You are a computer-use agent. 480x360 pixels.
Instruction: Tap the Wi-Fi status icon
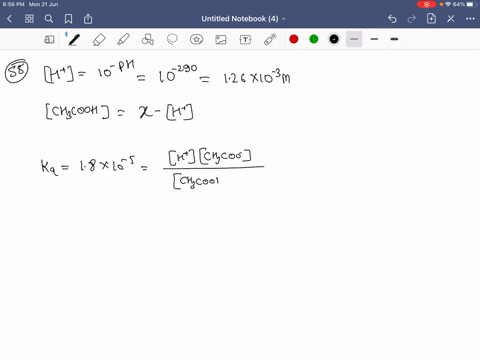[448, 4]
